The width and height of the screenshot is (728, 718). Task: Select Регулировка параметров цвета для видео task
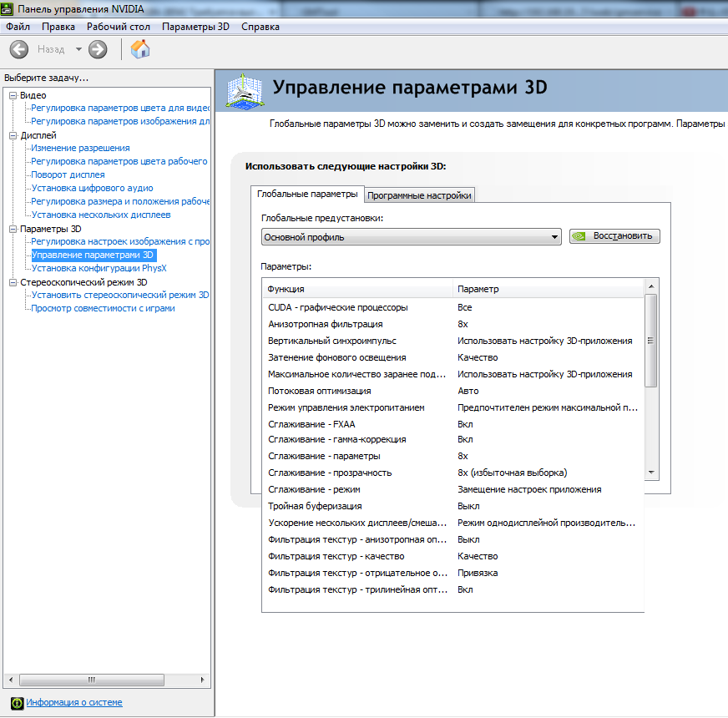[x=119, y=109]
